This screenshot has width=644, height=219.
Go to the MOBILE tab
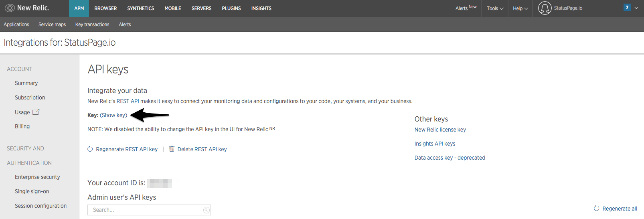pyautogui.click(x=173, y=8)
